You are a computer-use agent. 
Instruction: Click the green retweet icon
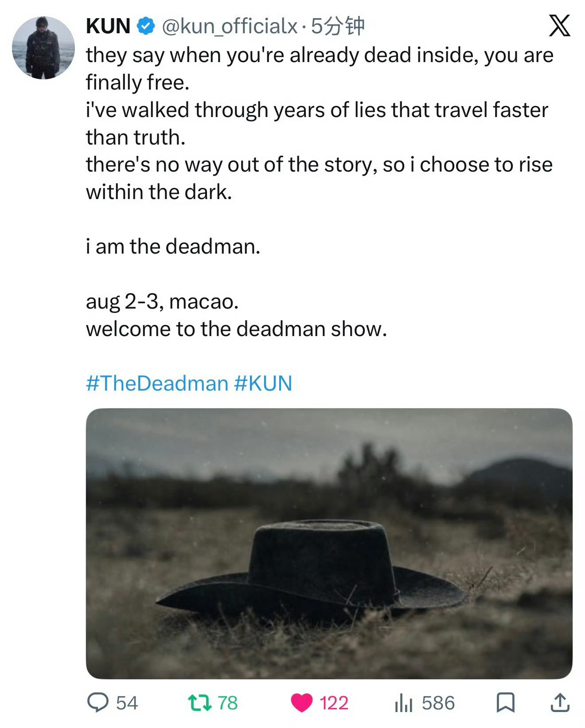pyautogui.click(x=200, y=703)
